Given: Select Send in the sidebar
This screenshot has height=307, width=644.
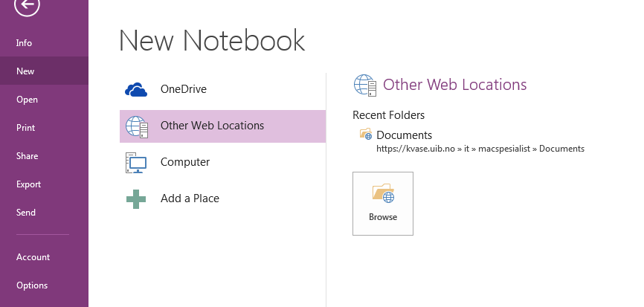Looking at the screenshot, I should point(26,213).
